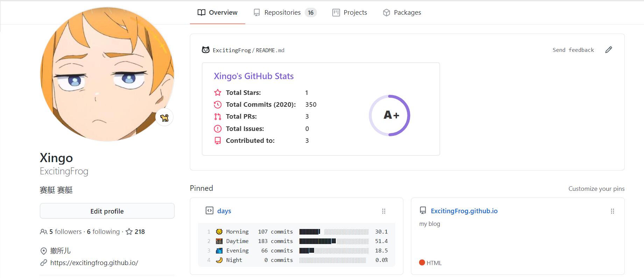Screen dimensions: 644x278
Task: Click the username ExcitingFrog under Xingo
Action: click(x=64, y=171)
